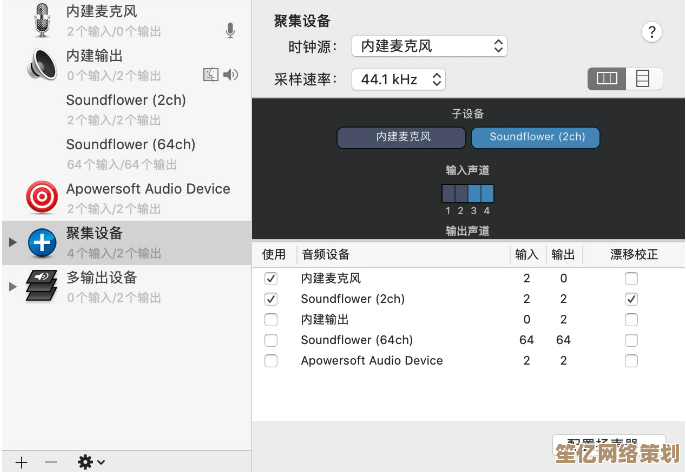Viewport: 686px width, 472px height.
Task: Click the 聚集设备 blue plus icon
Action: click(x=42, y=241)
